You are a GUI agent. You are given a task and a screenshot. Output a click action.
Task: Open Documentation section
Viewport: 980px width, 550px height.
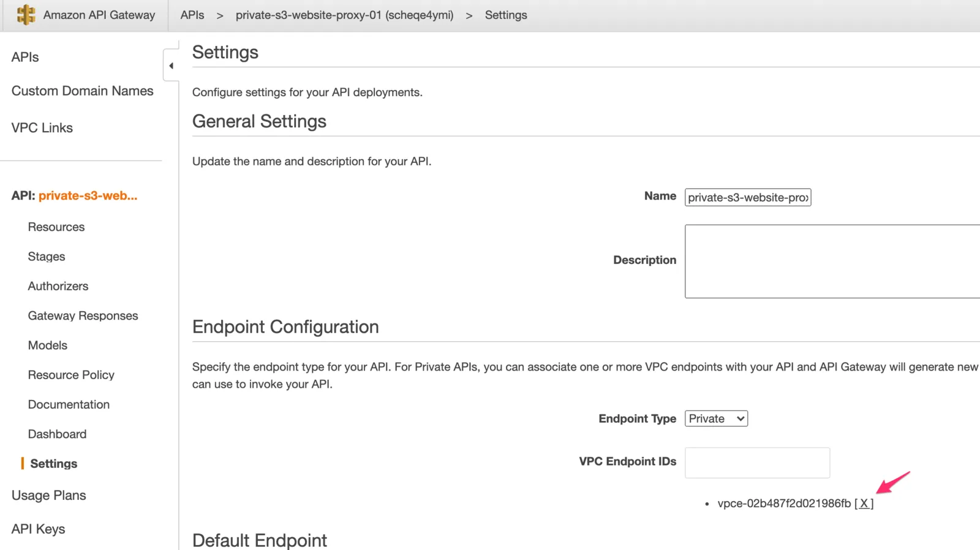(x=69, y=405)
